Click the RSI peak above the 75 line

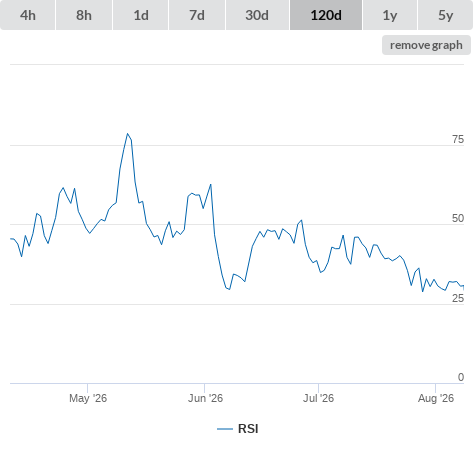click(127, 134)
